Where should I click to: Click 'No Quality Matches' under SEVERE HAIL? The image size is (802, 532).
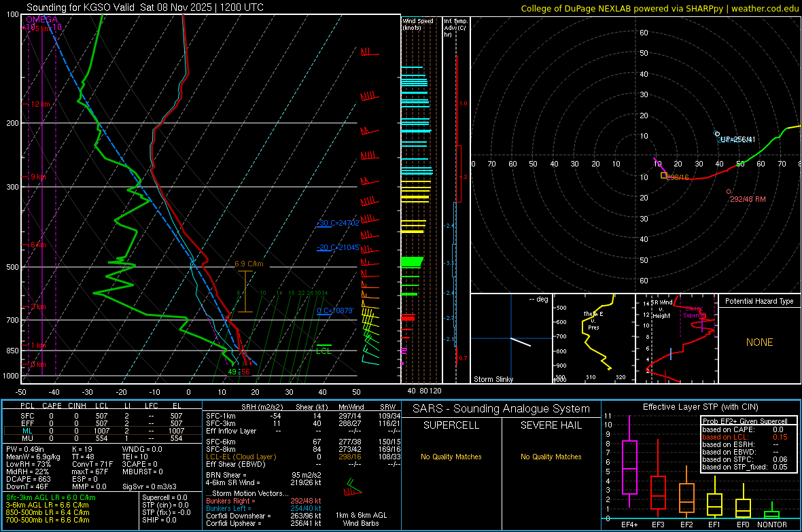coord(551,457)
